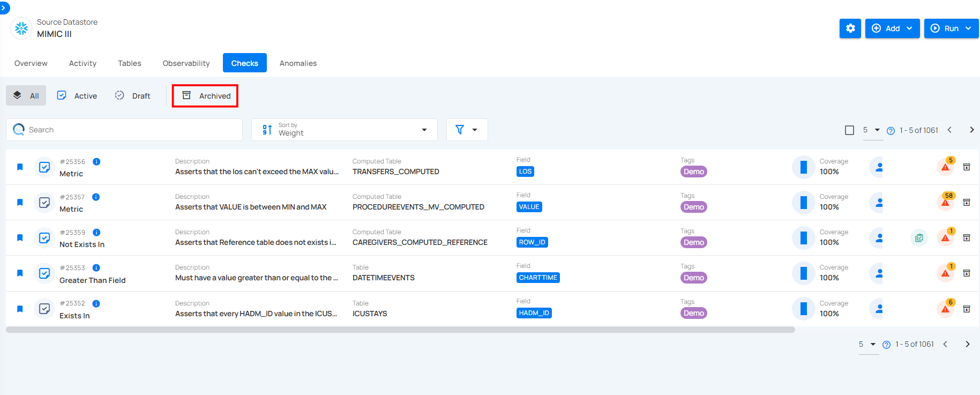The image size is (980, 395).
Task: Select the Checks tab
Action: [x=245, y=63]
